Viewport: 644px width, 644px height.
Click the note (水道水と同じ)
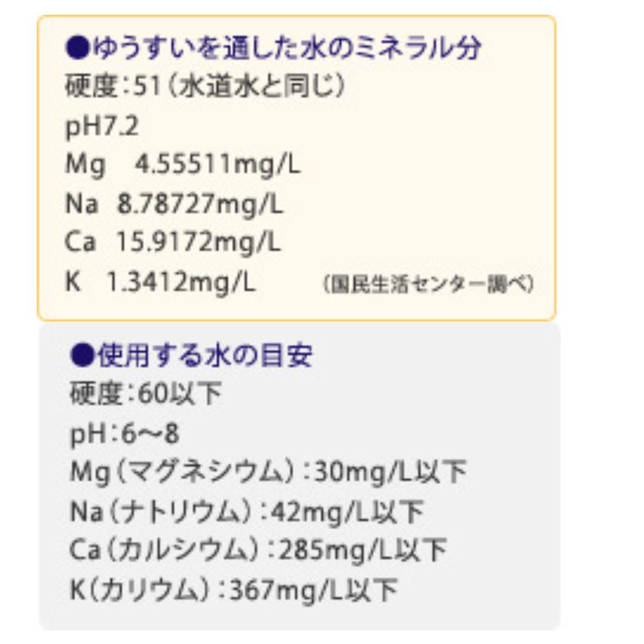(256, 88)
